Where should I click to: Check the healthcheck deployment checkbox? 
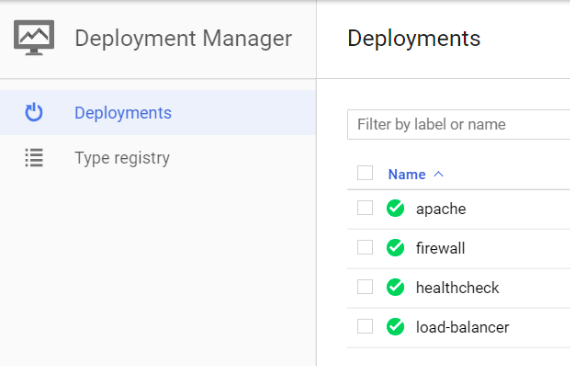pos(365,286)
